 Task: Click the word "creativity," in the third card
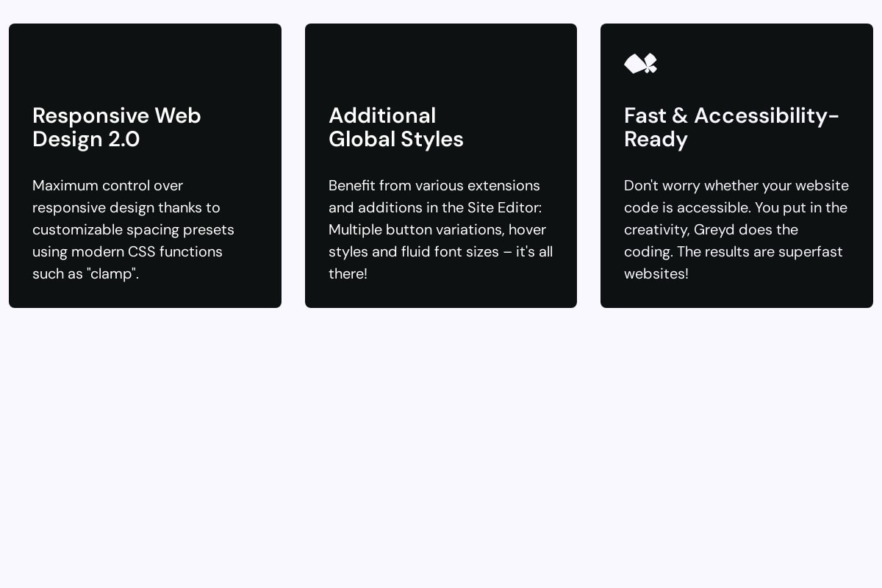click(656, 229)
